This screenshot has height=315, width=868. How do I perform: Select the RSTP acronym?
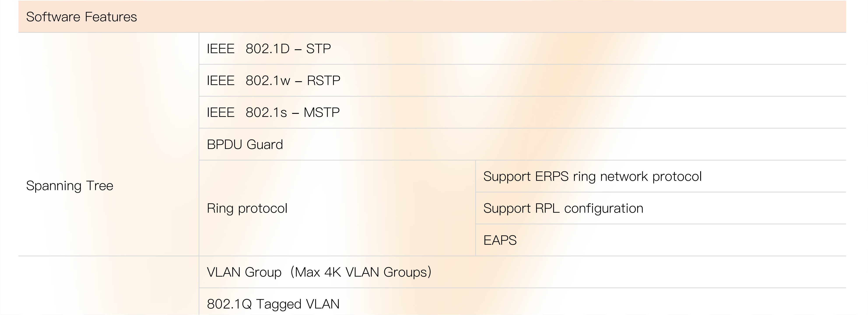[323, 81]
